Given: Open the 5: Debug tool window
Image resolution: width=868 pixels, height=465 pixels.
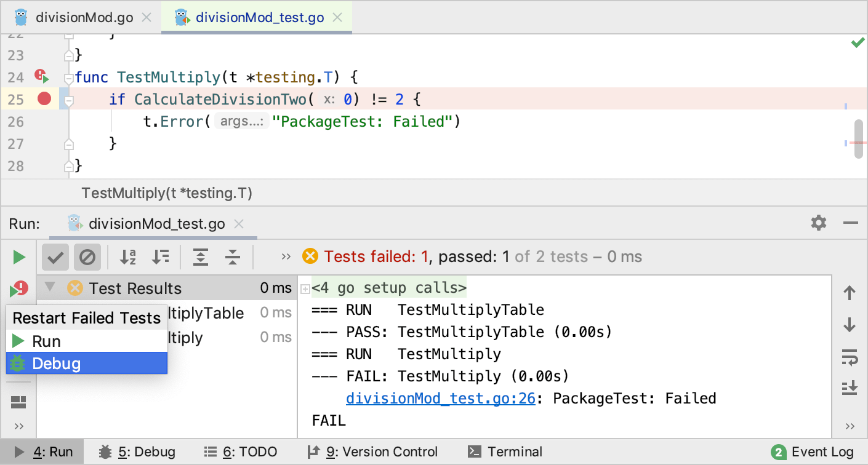Looking at the screenshot, I should tap(137, 452).
